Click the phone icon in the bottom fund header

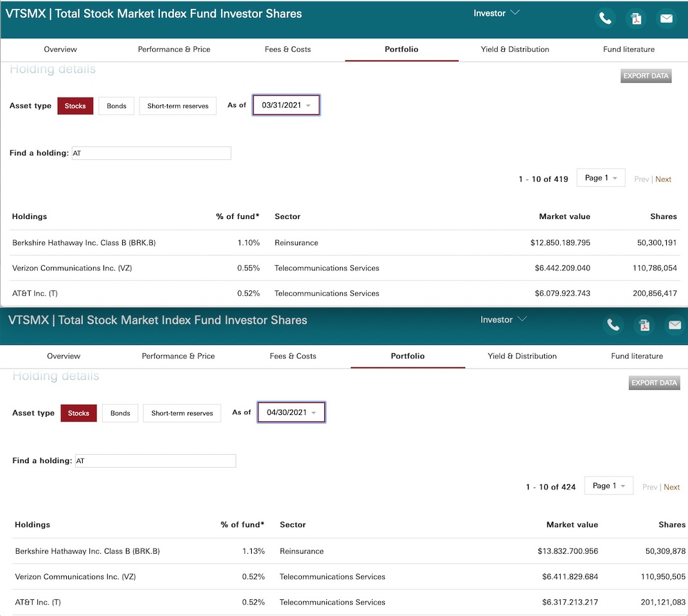613,325
